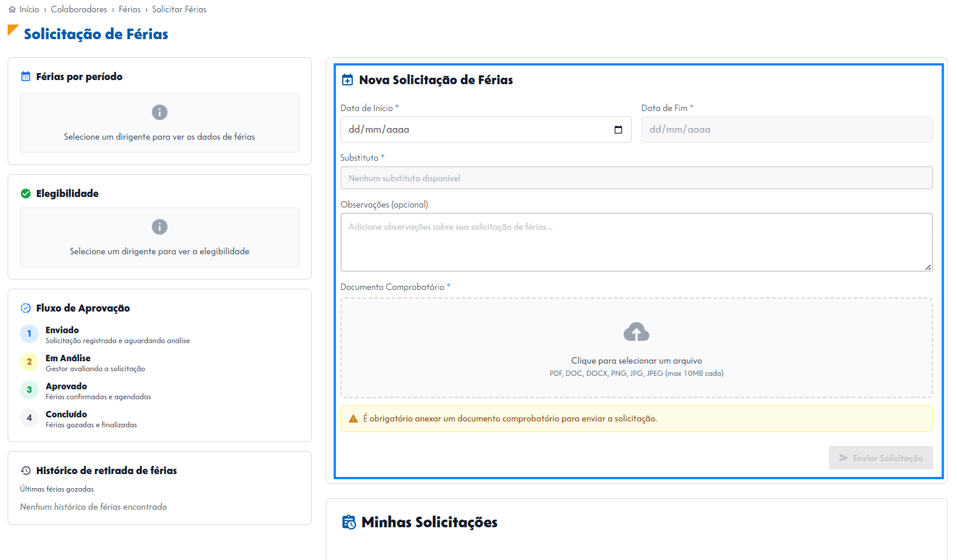
Task: Click the Histórico de retirada clock icon
Action: (x=26, y=471)
